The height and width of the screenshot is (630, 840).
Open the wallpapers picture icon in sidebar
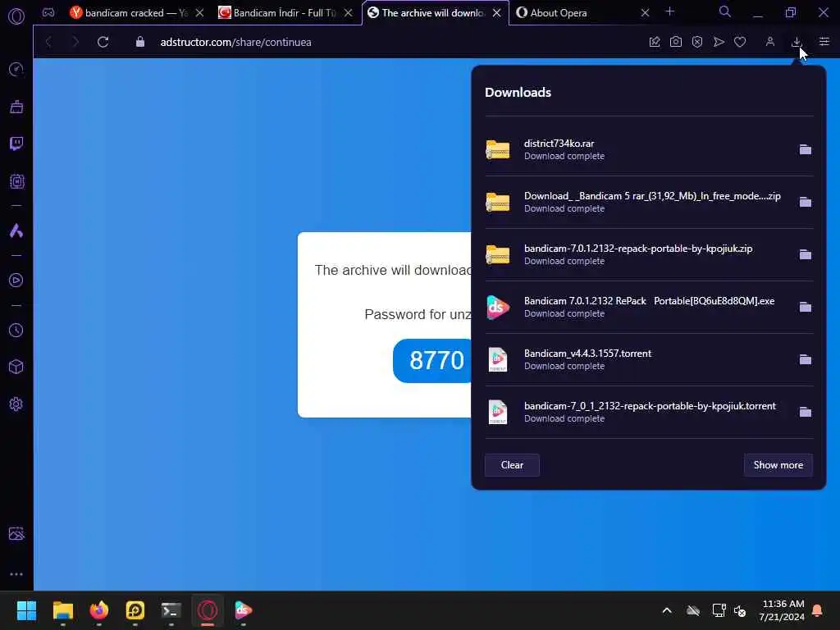(16, 533)
